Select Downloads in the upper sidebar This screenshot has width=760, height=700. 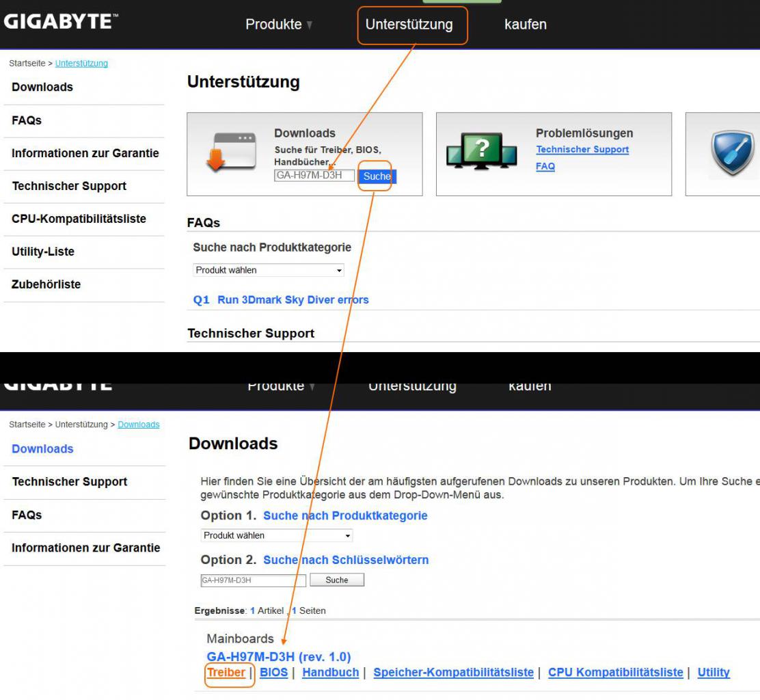click(42, 87)
